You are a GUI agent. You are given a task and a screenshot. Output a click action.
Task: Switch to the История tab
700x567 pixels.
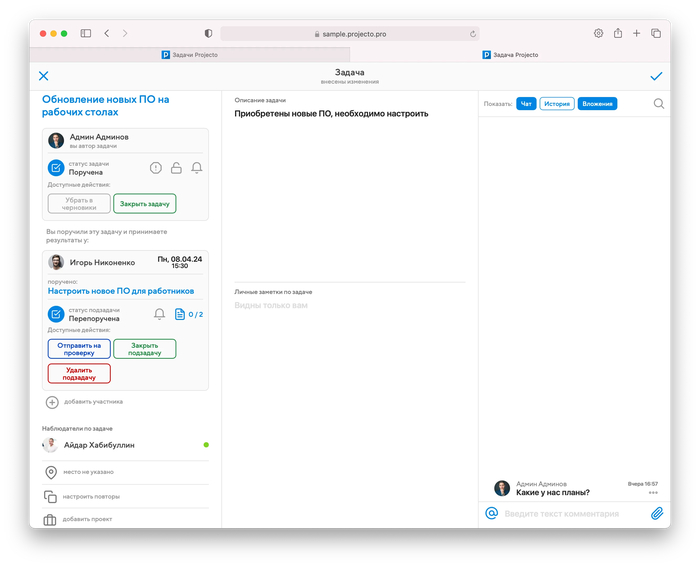point(557,103)
